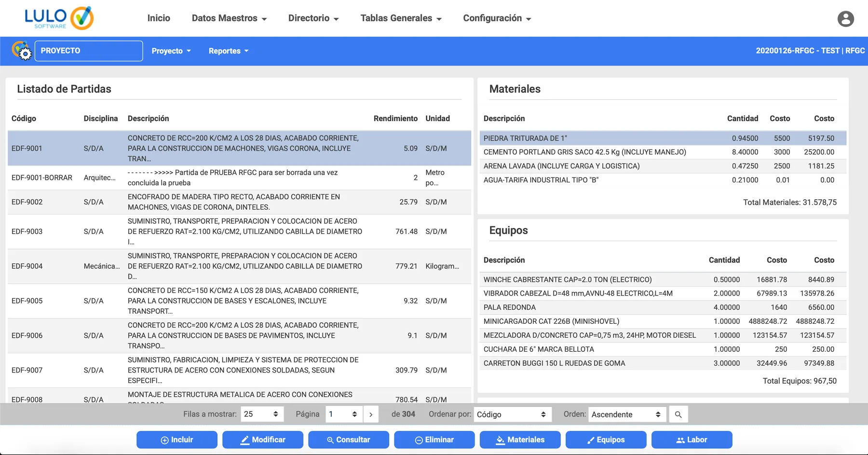
Task: Select the MINICARGADOR CAT 226B equipment row
Action: (x=663, y=322)
